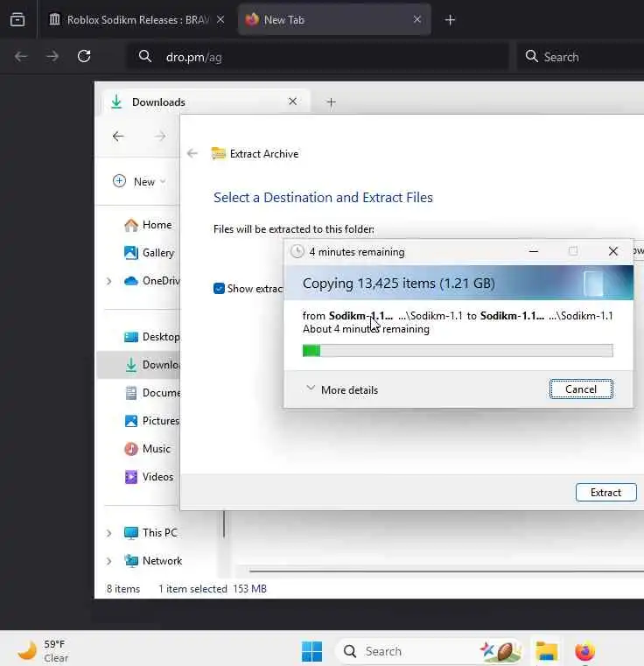The width and height of the screenshot is (644, 666).
Task: Open File Explorer from the taskbar
Action: pyautogui.click(x=546, y=651)
